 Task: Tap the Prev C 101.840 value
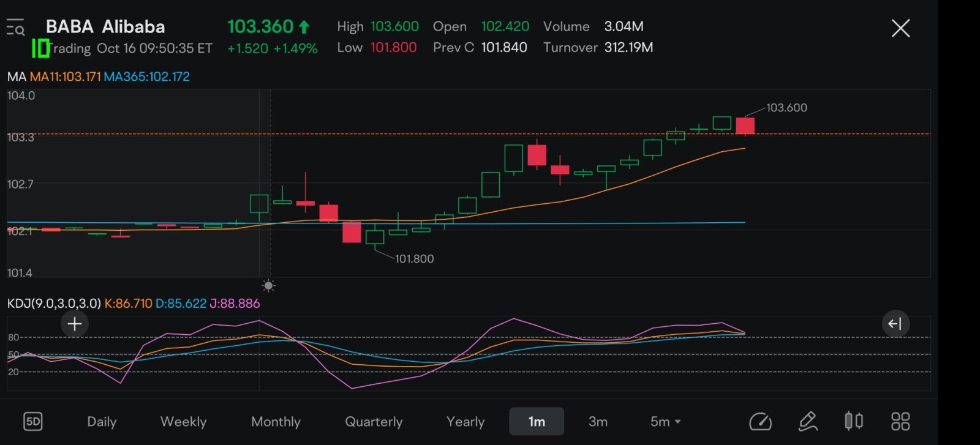click(503, 47)
